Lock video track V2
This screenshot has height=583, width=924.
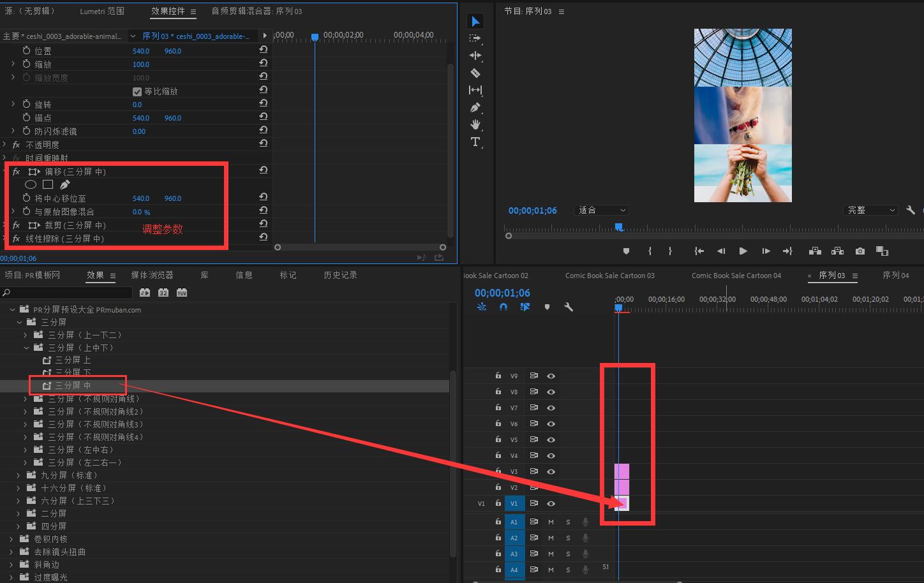[498, 487]
